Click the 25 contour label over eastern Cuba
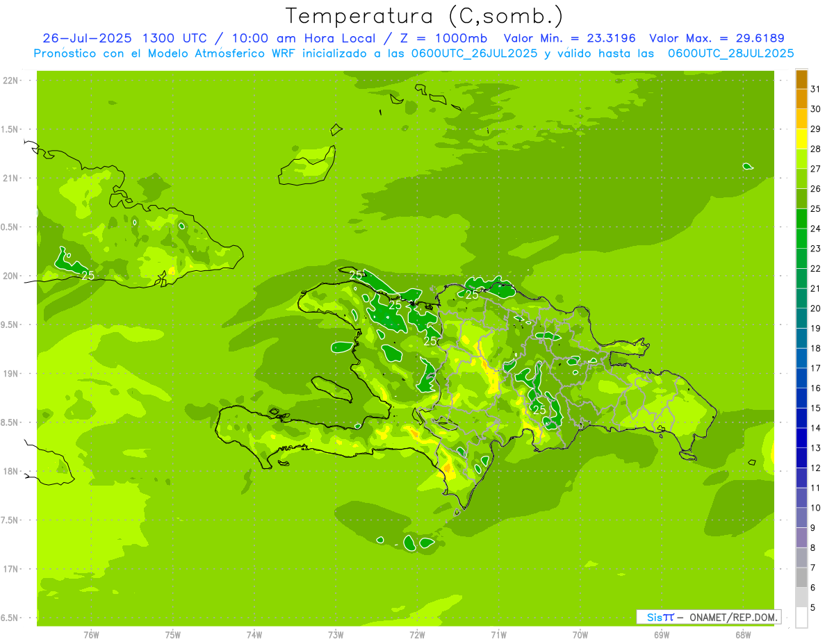This screenshot has height=644, width=834. [x=88, y=275]
